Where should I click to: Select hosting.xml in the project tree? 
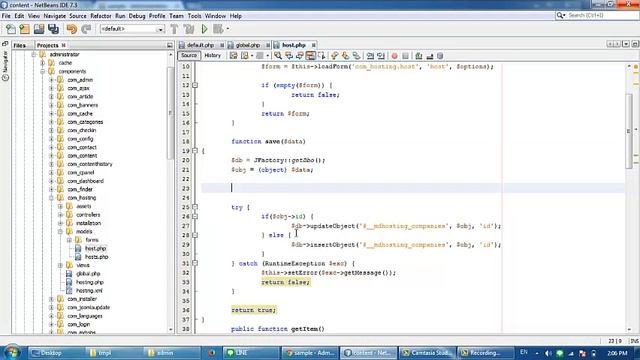tap(89, 291)
